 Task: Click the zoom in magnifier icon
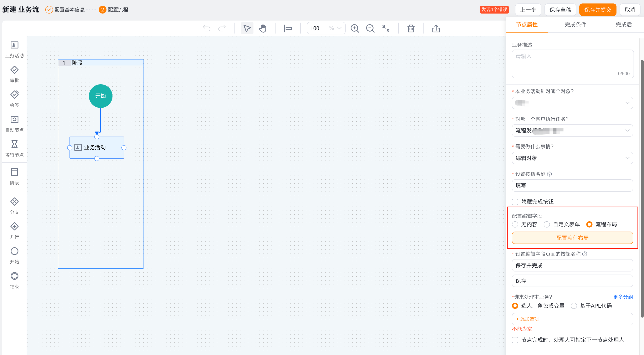(354, 28)
